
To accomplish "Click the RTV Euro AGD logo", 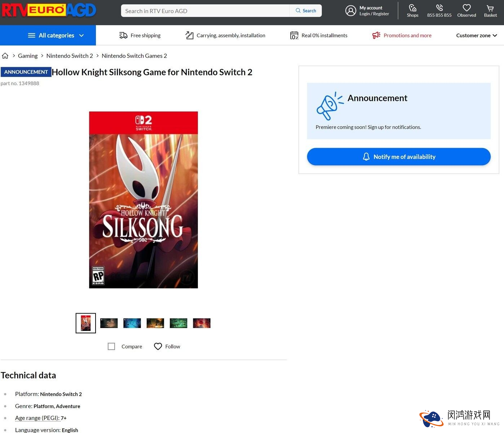I will coord(49,10).
